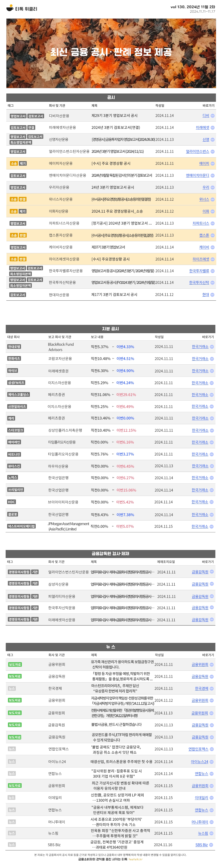This screenshot has width=221, height=868.
Task: Click go icon next to 얼라이언스번스 link
Action: (213, 152)
